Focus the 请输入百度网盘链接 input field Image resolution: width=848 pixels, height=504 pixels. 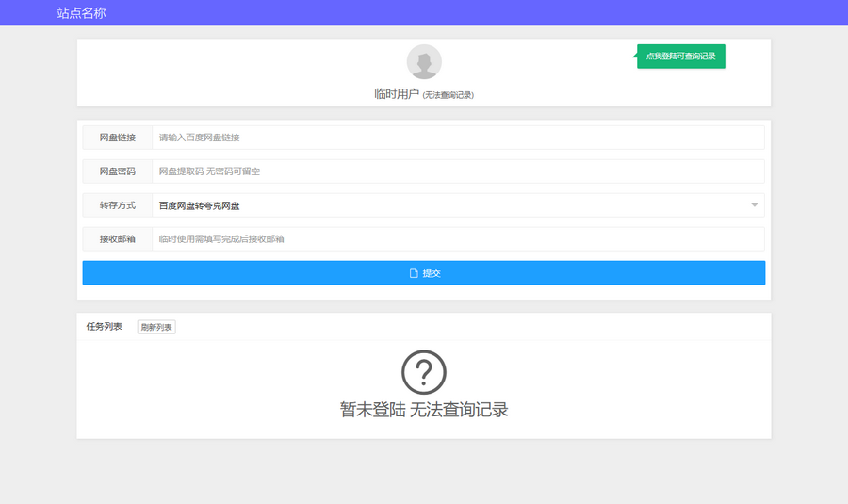tap(457, 138)
